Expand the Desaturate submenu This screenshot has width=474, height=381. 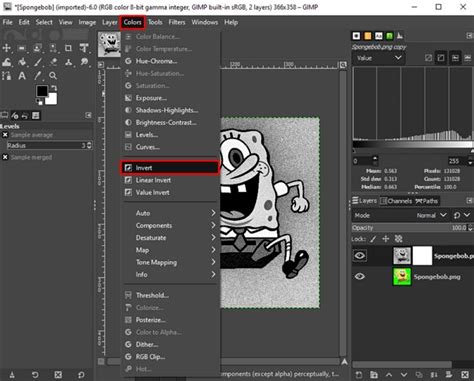click(170, 238)
